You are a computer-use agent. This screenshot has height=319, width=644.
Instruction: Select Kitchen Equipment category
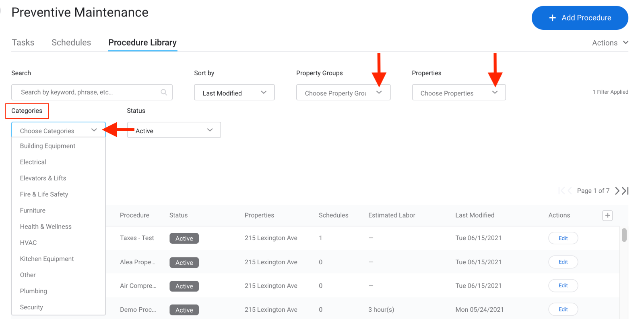58,259
